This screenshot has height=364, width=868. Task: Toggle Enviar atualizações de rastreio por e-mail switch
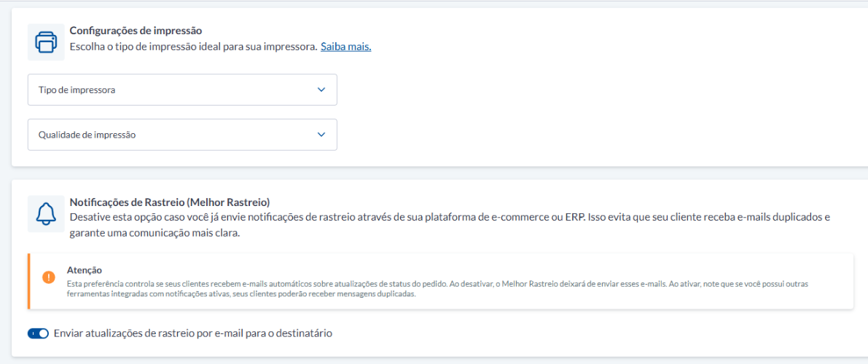(38, 333)
